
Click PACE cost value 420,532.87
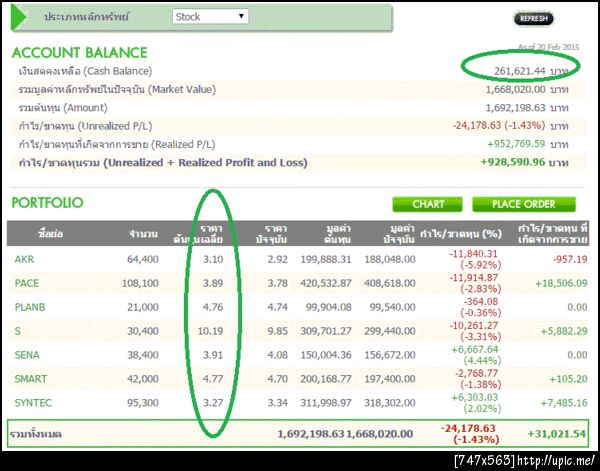(326, 284)
